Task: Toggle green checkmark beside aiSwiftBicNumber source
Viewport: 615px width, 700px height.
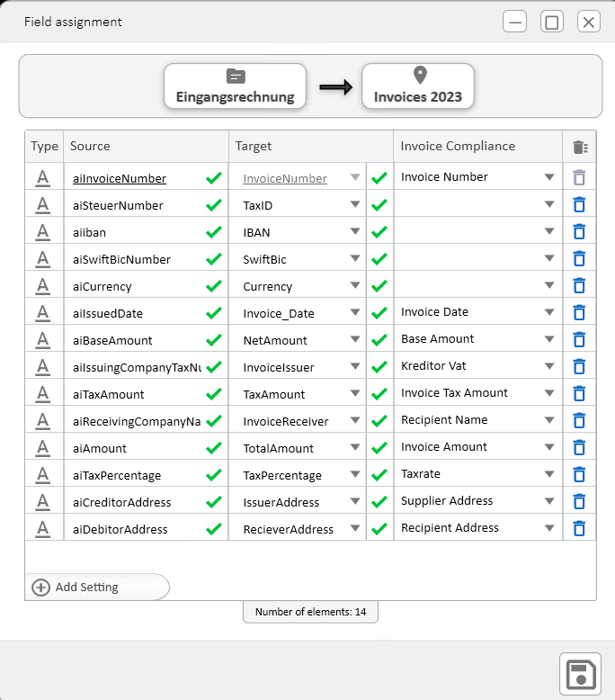Action: coord(213,259)
